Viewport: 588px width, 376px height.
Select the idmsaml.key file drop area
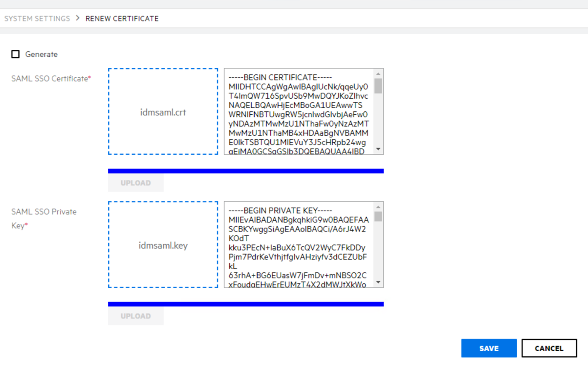[163, 245]
